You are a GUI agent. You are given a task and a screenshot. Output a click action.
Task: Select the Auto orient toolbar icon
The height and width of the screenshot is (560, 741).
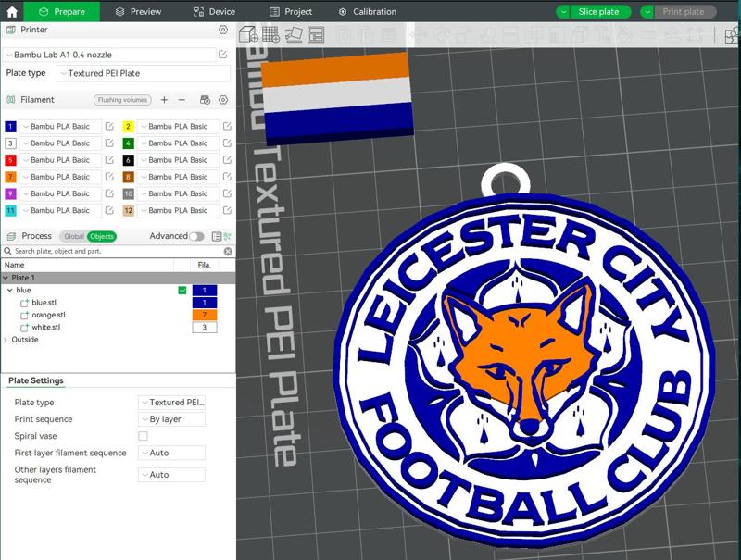pos(295,33)
